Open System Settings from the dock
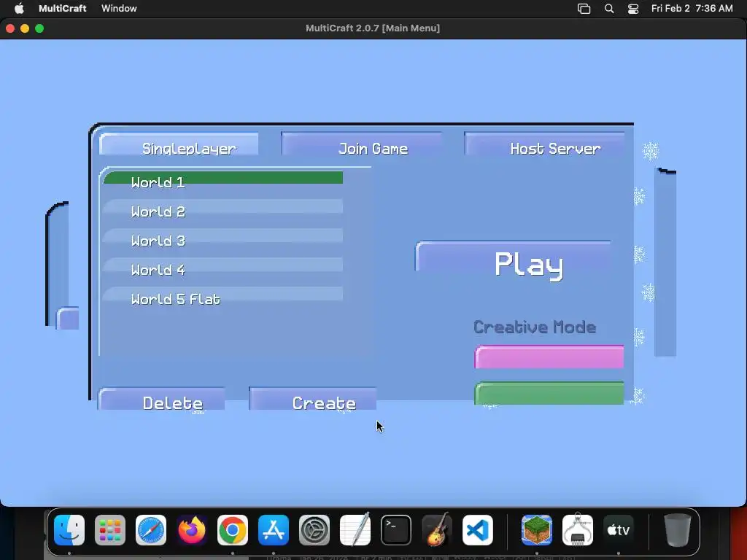The height and width of the screenshot is (560, 747). [314, 530]
